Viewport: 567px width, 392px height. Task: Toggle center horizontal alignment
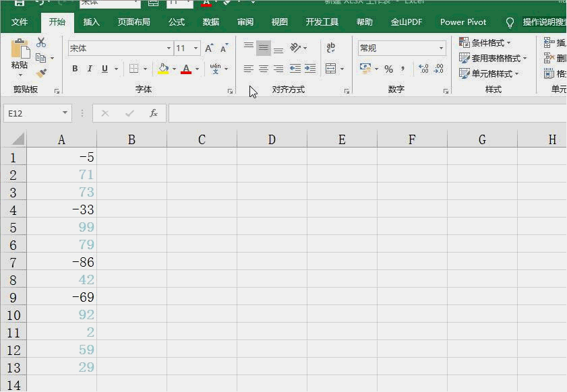point(264,69)
